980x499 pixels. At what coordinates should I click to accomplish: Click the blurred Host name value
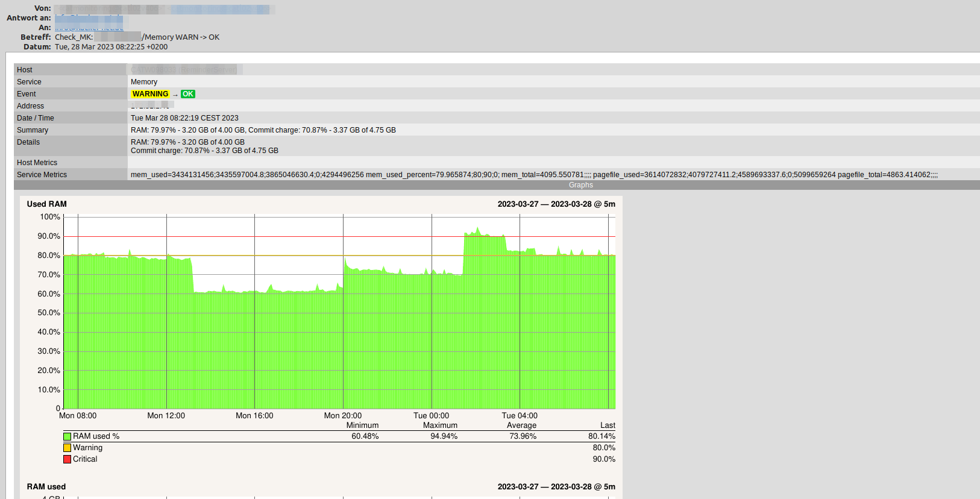(x=185, y=70)
